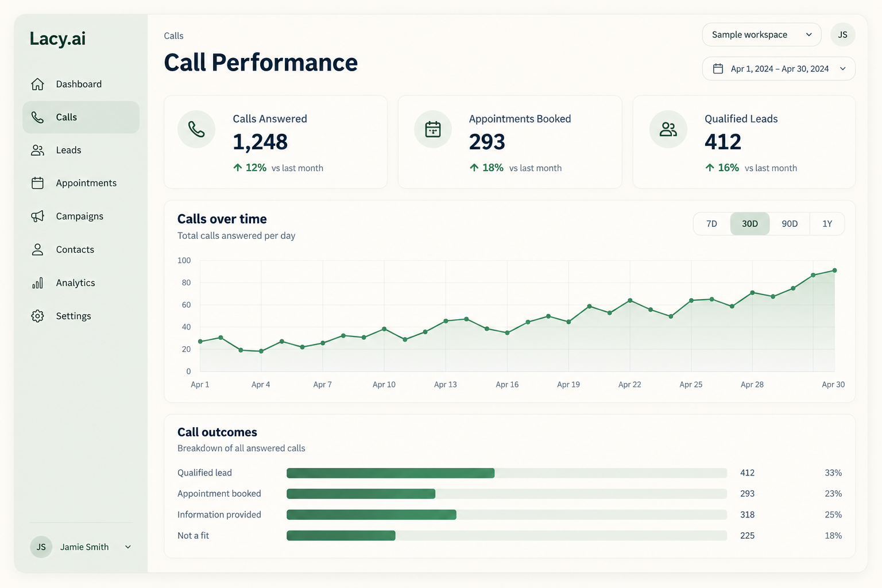
Task: Select the 1Y time range
Action: coord(827,224)
